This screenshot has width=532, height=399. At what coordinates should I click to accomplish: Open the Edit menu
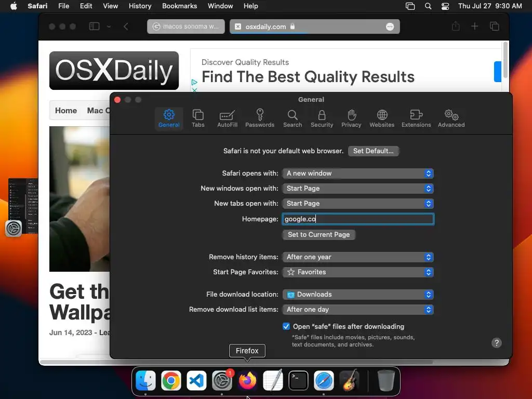coord(86,6)
